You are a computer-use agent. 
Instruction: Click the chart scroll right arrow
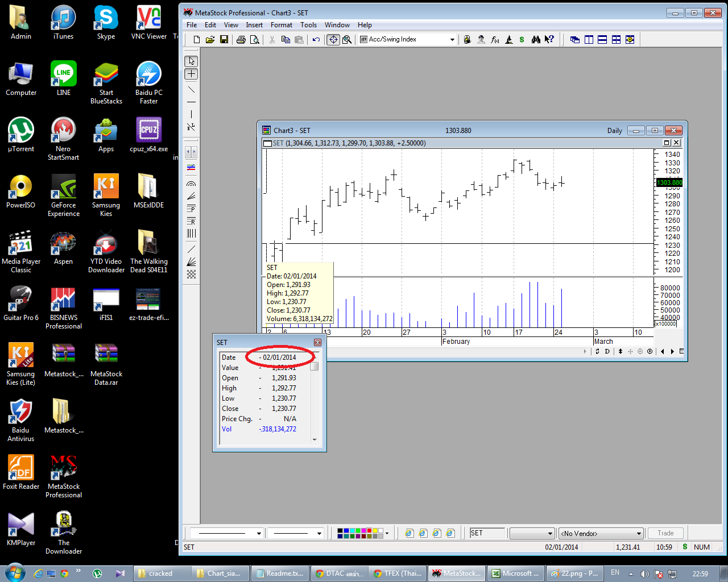tap(672, 351)
